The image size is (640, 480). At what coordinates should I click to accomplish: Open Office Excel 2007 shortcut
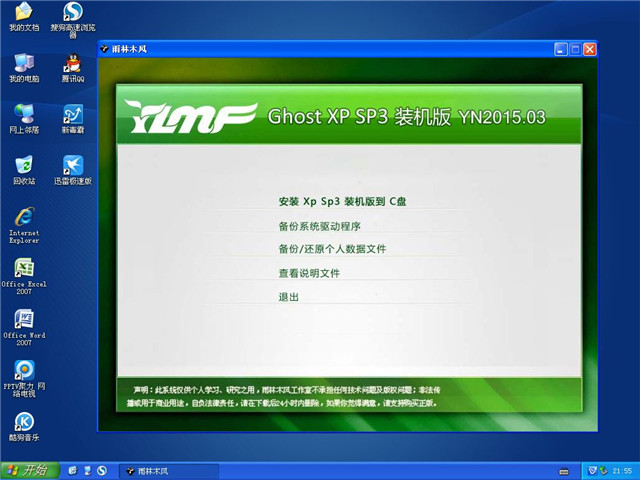tap(23, 270)
